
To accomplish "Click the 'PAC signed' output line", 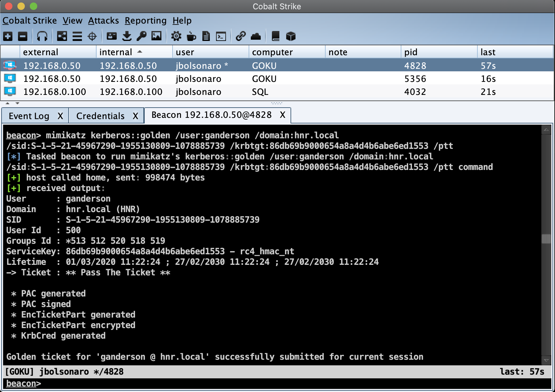I will [41, 304].
